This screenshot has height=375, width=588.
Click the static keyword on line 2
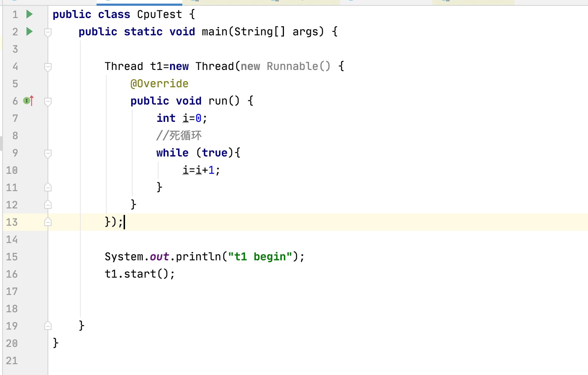click(x=143, y=32)
